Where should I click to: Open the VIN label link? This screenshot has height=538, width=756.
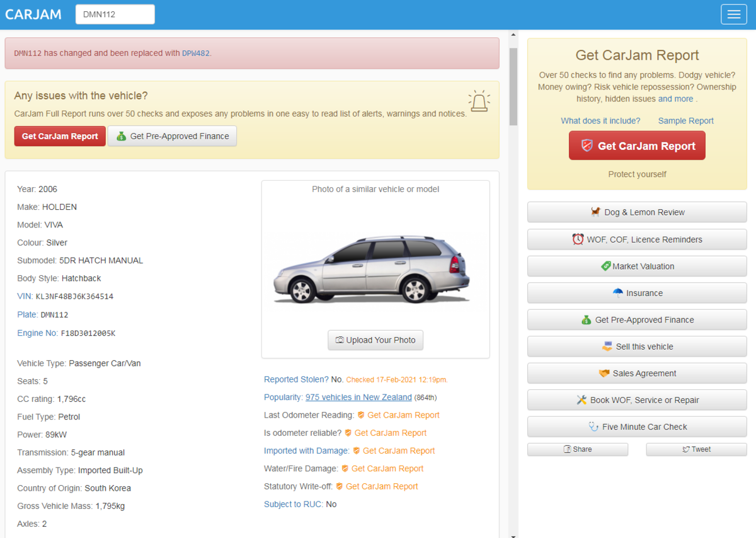click(25, 296)
